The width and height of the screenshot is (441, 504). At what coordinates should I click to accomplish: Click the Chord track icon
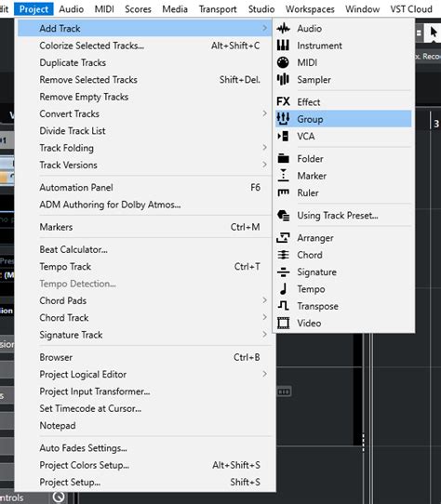tap(283, 255)
